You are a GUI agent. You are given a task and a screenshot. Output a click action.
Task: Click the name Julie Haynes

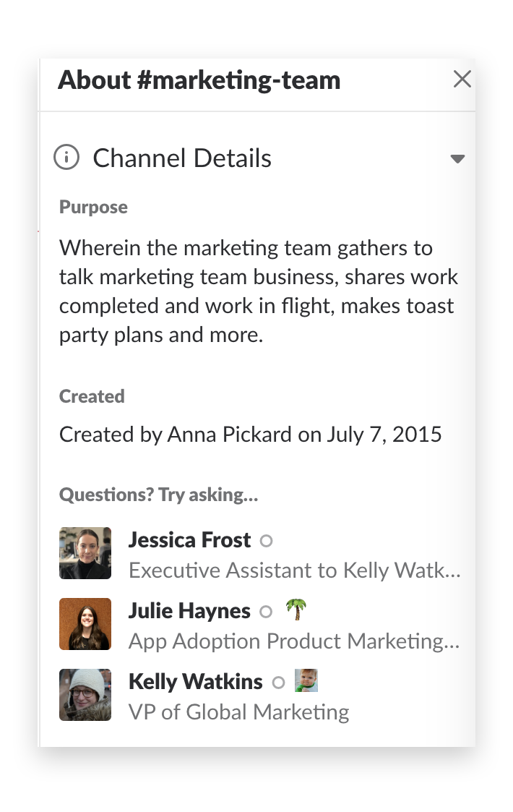click(x=189, y=610)
